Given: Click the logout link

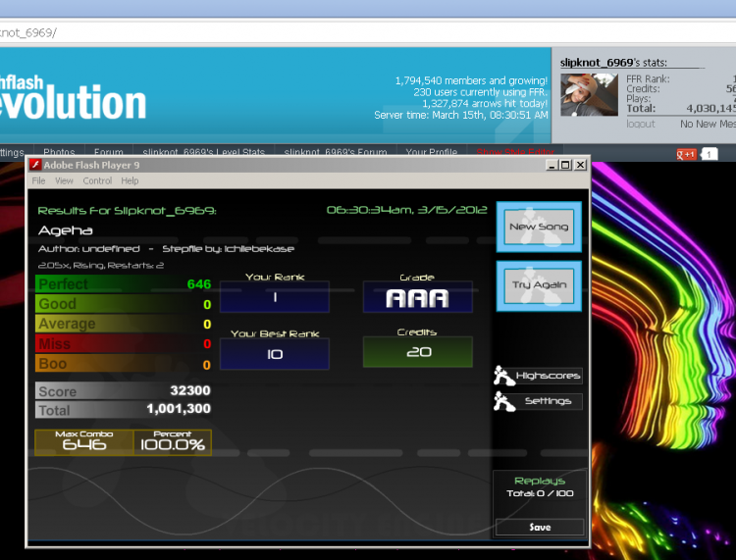Looking at the screenshot, I should (x=640, y=124).
